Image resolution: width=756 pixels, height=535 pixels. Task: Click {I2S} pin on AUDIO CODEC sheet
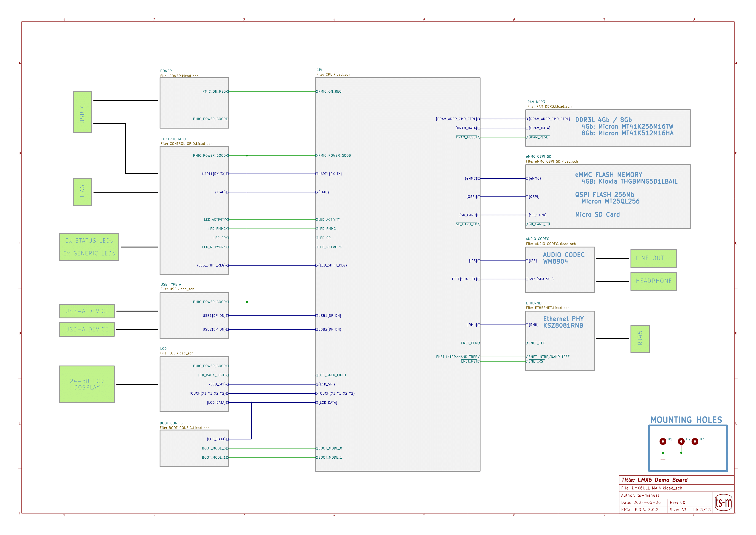click(x=532, y=261)
